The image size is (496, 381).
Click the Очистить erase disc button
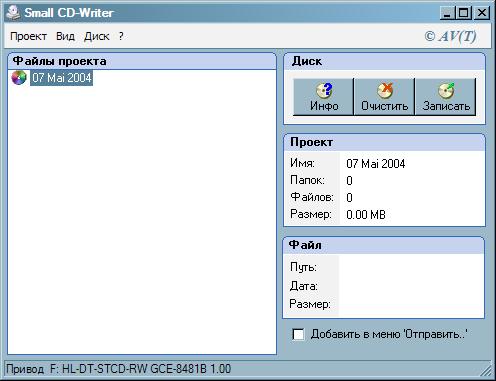point(384,97)
